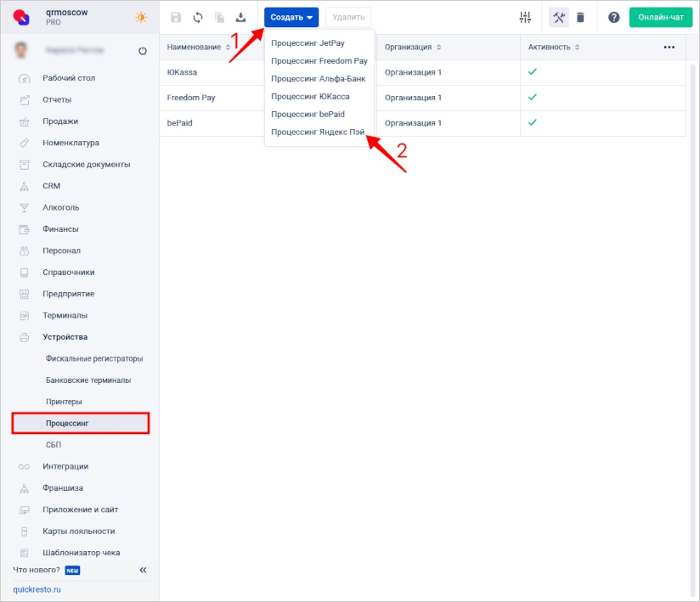
Task: Open the Создать dropdown button
Action: click(x=291, y=18)
